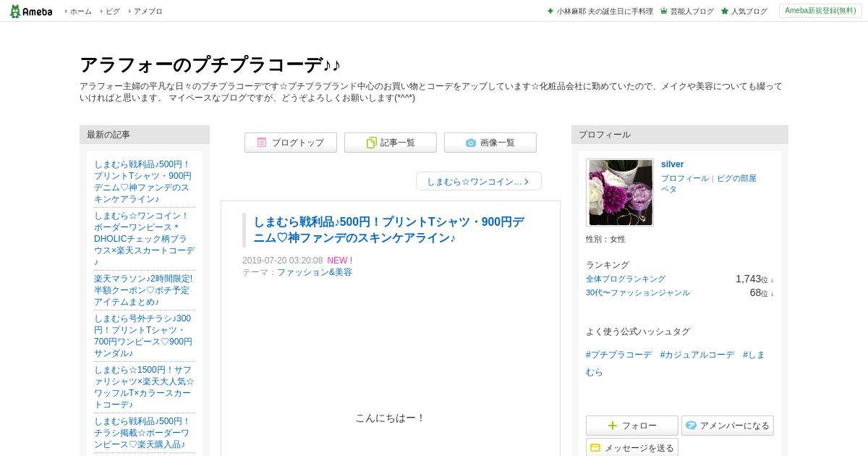
Task: Click the green article list icon
Action: tap(372, 143)
